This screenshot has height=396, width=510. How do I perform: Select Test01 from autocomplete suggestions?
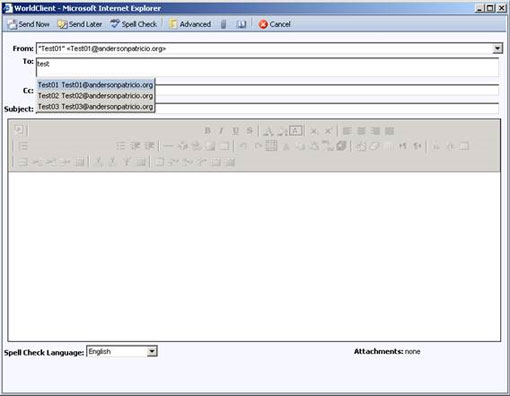(x=95, y=85)
